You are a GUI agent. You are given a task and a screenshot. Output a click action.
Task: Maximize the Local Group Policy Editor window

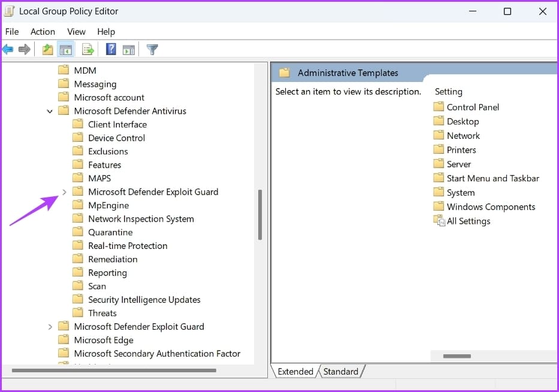coord(507,11)
